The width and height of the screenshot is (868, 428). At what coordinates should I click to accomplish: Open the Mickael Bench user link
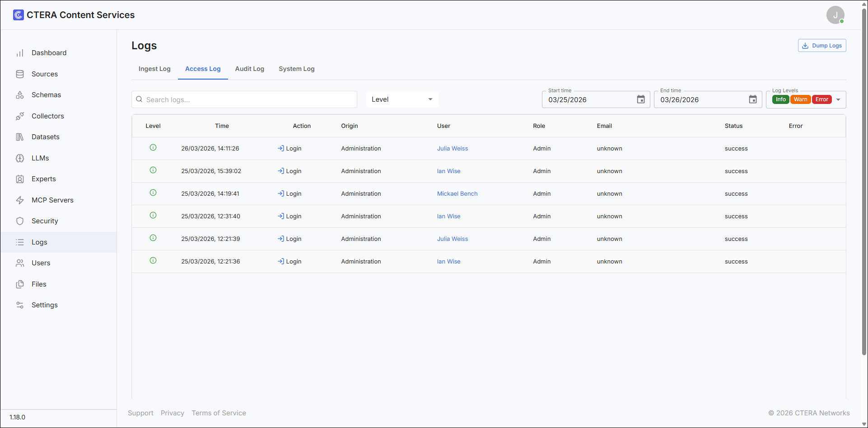click(457, 193)
